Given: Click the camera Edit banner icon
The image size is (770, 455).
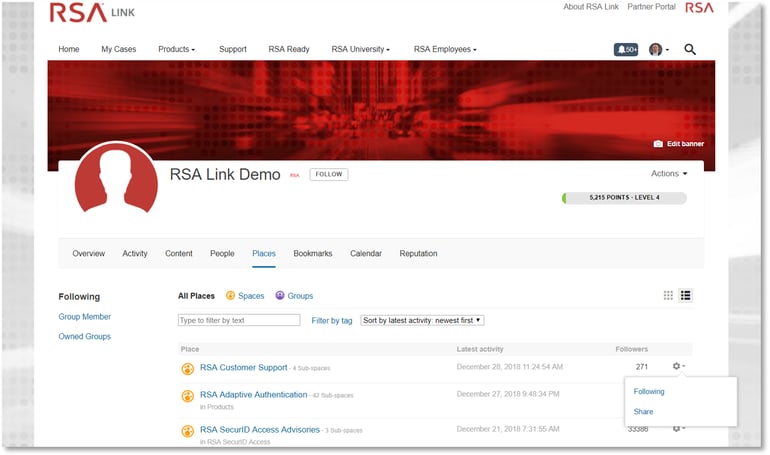Looking at the screenshot, I should [658, 144].
